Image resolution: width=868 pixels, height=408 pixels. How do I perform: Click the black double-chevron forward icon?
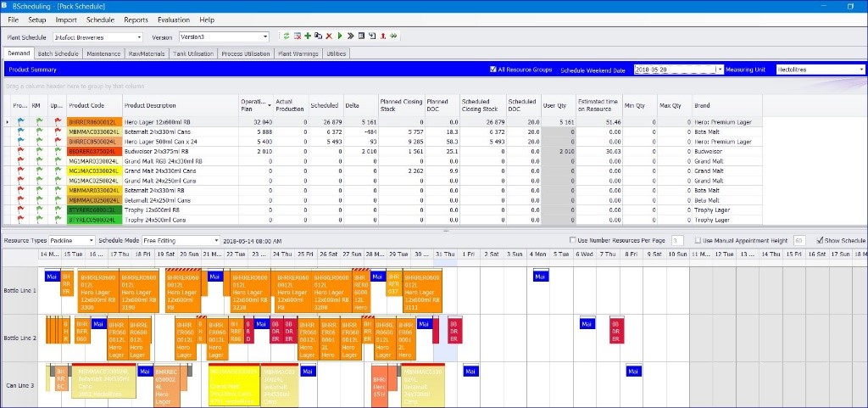click(x=350, y=36)
